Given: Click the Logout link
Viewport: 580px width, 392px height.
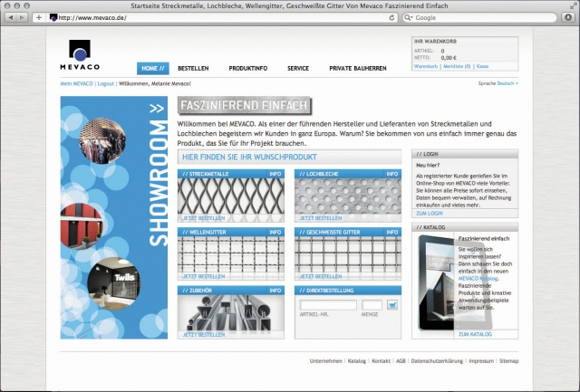Looking at the screenshot, I should coord(106,84).
